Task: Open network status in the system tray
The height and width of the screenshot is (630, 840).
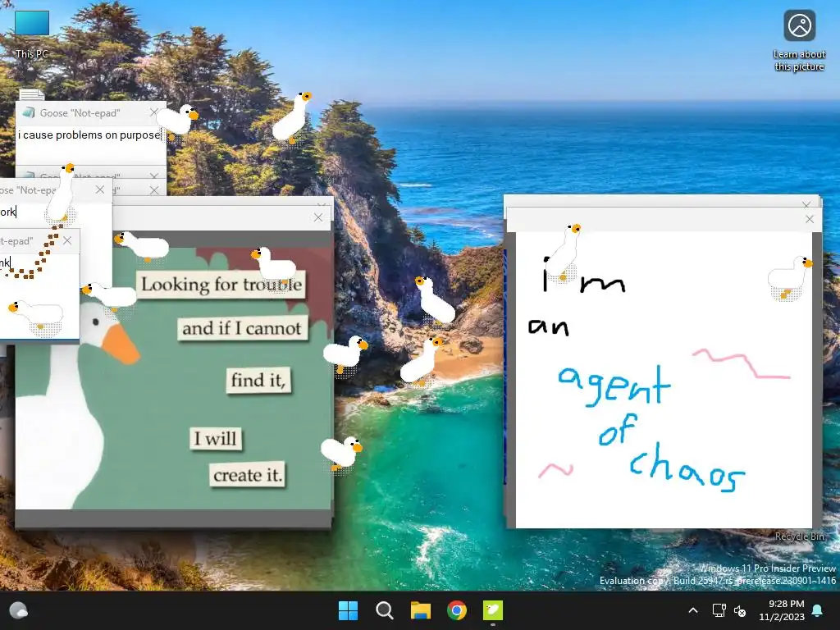Action: coord(719,610)
